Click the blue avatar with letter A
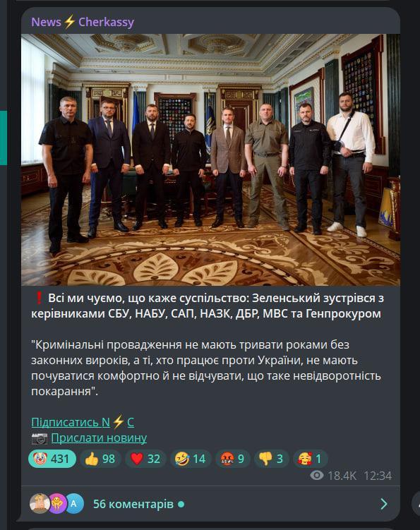The image size is (420, 530). 74,504
